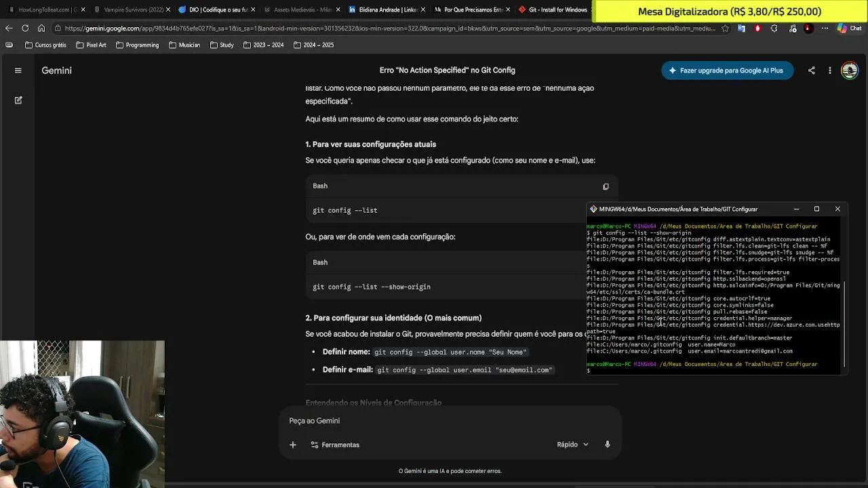
Task: Open the Gemini main menu hamburger icon
Action: tap(18, 70)
